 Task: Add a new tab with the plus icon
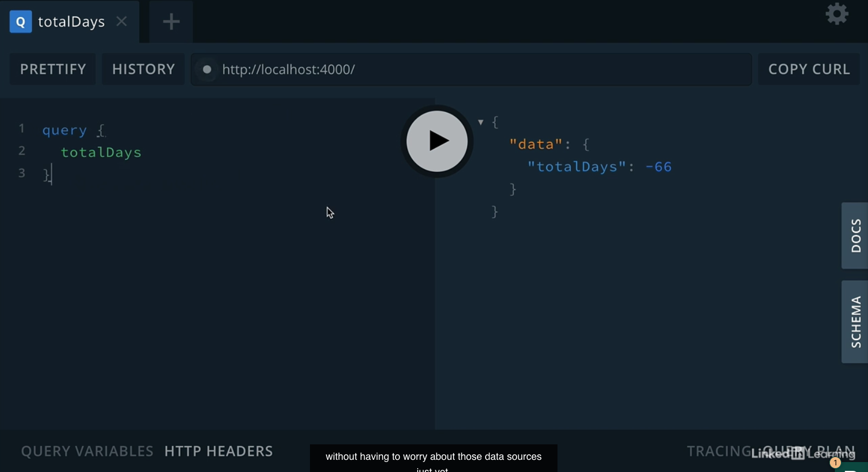pos(171,22)
